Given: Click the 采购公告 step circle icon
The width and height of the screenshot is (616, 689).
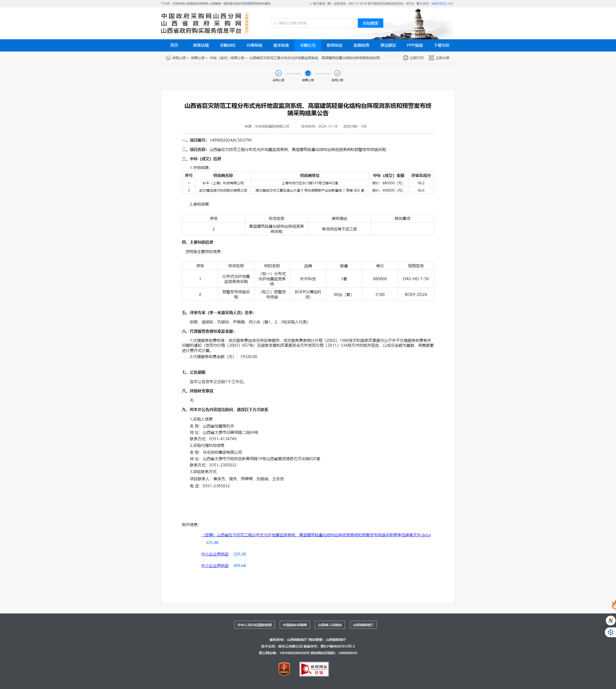Looking at the screenshot, I should pos(279,73).
